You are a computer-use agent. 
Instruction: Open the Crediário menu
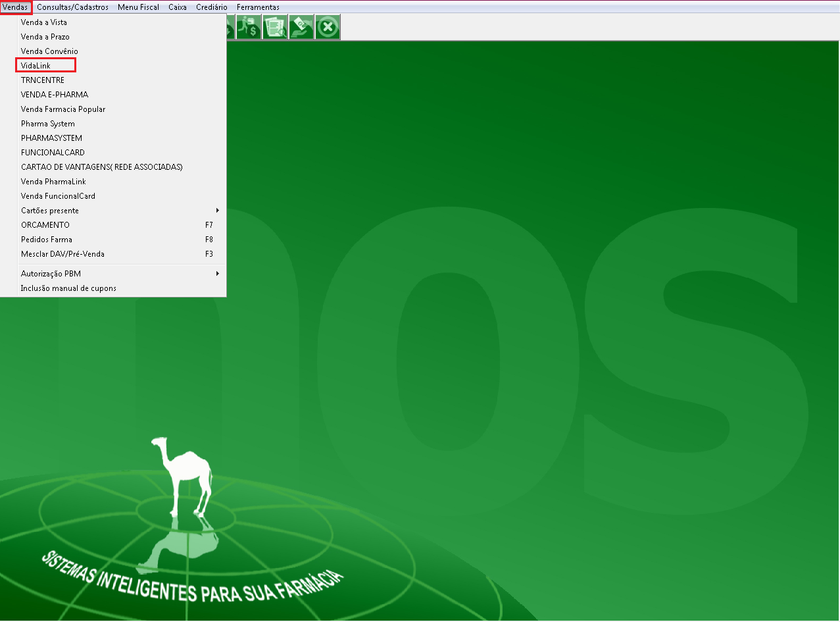click(x=212, y=7)
